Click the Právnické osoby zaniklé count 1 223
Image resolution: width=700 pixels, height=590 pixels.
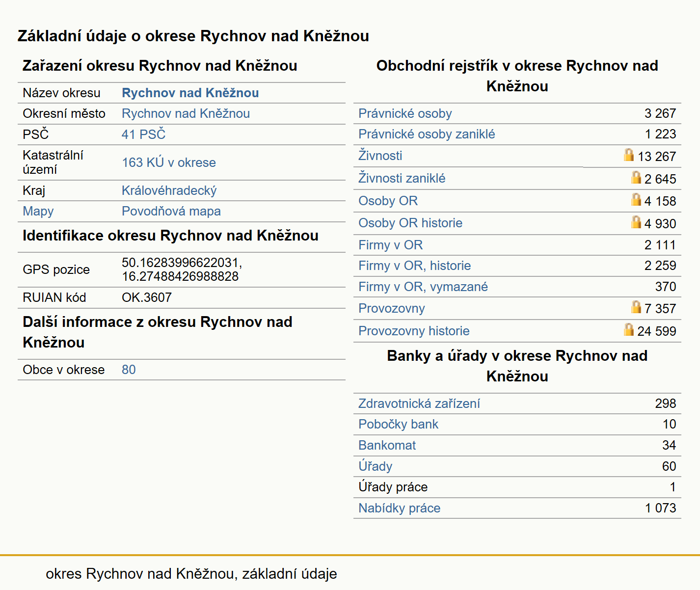[660, 134]
